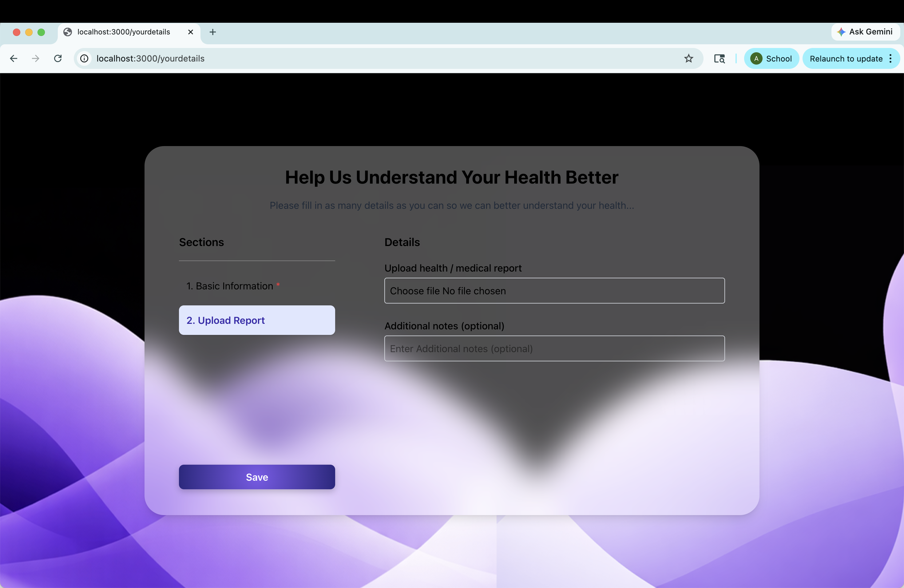Click the Save button
Screen dimensions: 904x588
click(257, 477)
